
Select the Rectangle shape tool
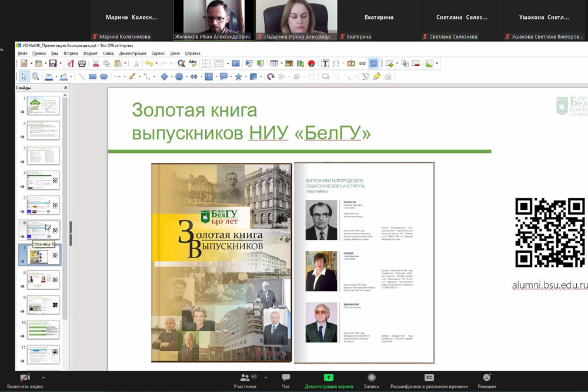tap(92, 76)
